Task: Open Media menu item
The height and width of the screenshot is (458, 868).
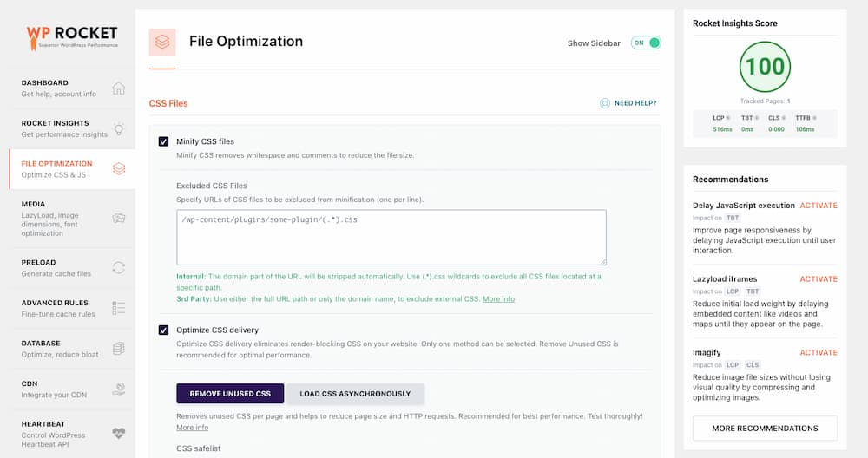Action: (x=72, y=218)
